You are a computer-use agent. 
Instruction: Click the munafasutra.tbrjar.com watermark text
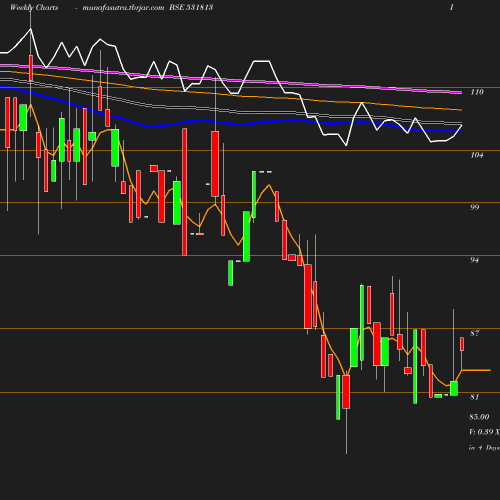pyautogui.click(x=123, y=8)
